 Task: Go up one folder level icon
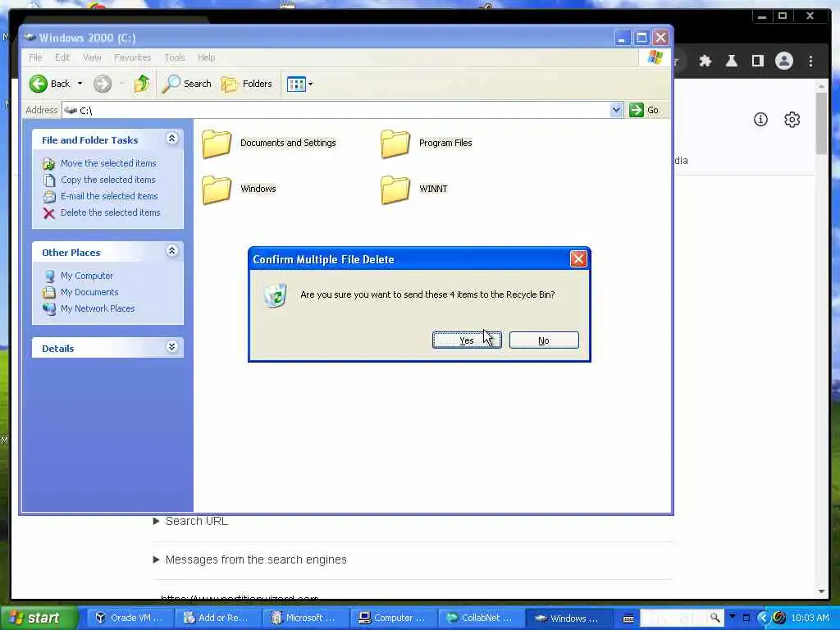click(x=142, y=84)
